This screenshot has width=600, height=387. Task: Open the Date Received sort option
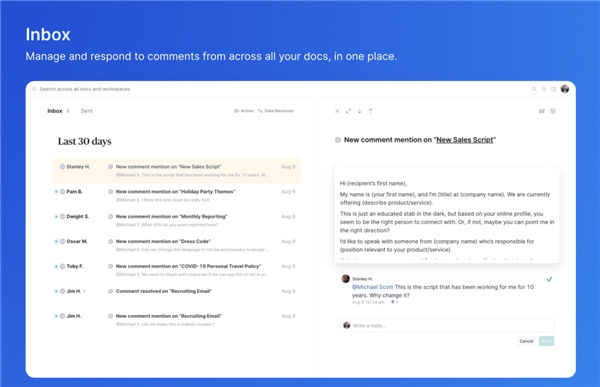[276, 111]
